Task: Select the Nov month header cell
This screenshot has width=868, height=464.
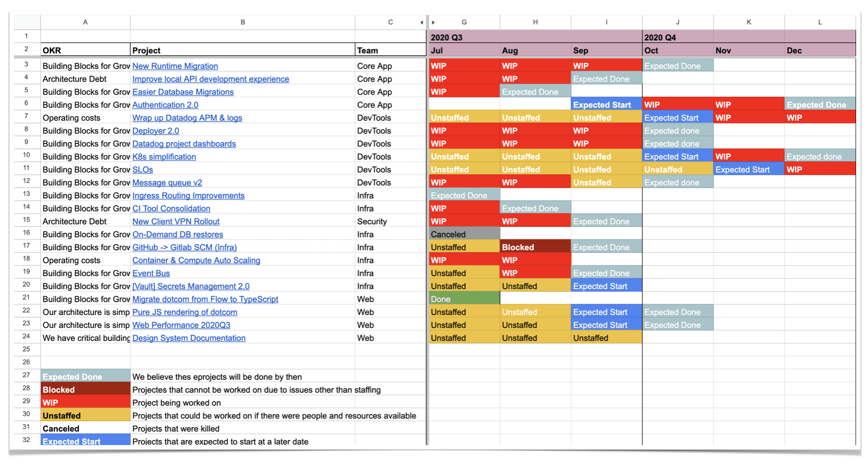Action: click(x=749, y=50)
